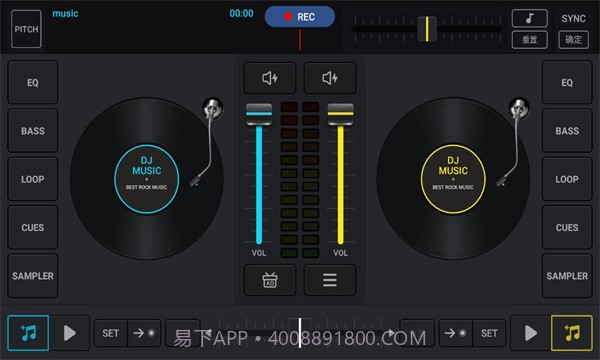
Task: Click the crossfader left arrow
Action: pyautogui.click(x=208, y=332)
